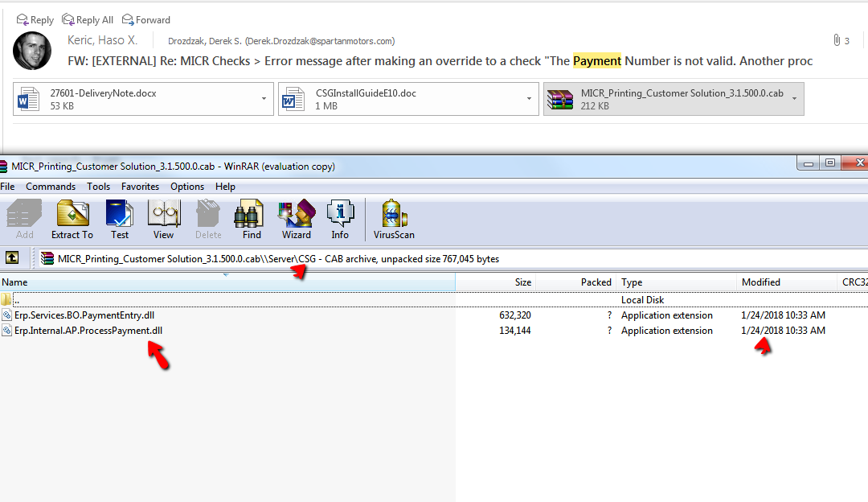Click Modified date of PaymentEntry.dll row

[783, 315]
